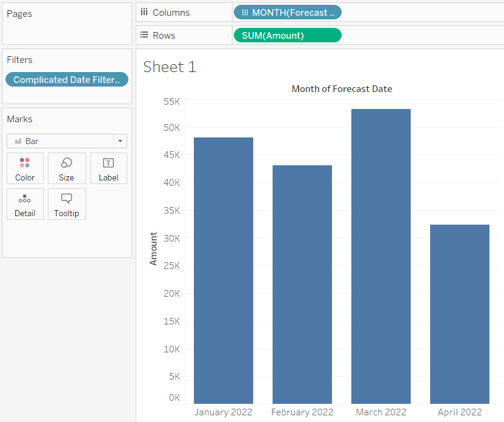Screen dimensions: 504x422
Task: Click the Rows shelf icon
Action: coord(144,36)
